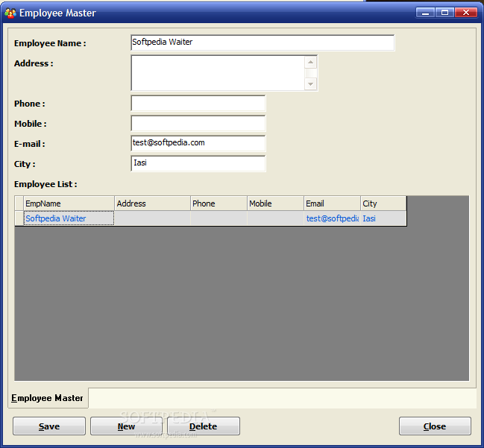Click the Employee Master title bar icon
The height and width of the screenshot is (448, 484).
click(x=10, y=13)
